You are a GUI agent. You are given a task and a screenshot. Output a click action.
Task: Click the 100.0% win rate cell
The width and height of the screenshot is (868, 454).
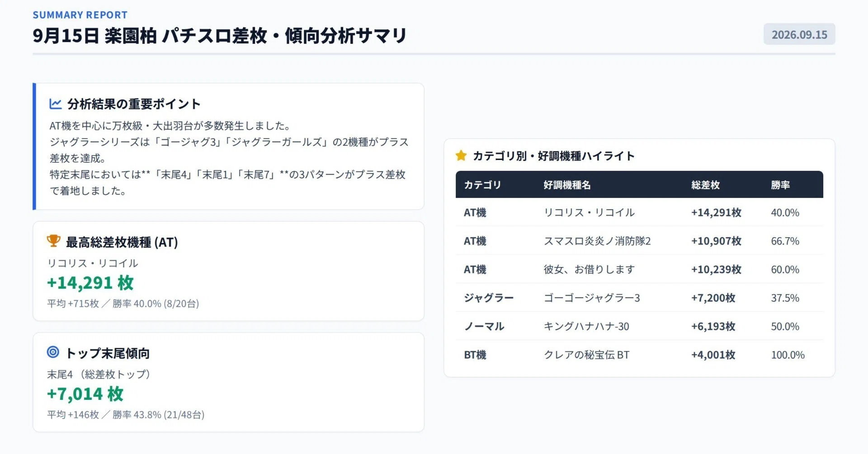pos(788,355)
